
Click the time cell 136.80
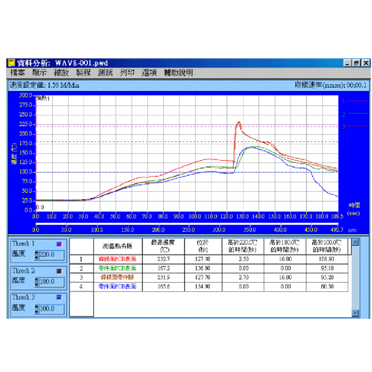pyautogui.click(x=203, y=268)
